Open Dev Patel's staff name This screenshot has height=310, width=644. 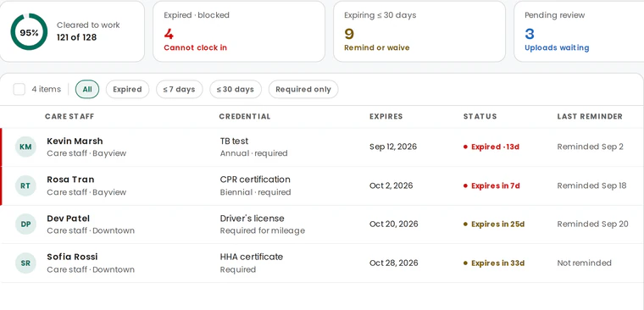68,218
